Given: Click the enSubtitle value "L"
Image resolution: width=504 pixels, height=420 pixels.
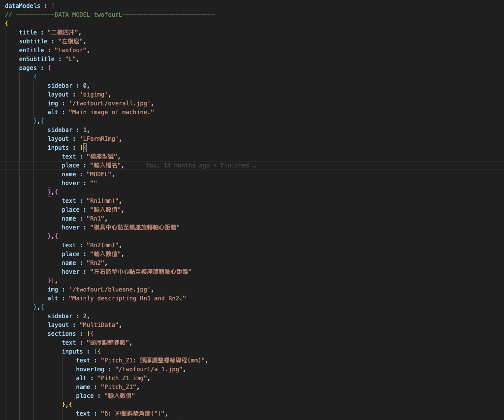Looking at the screenshot, I should click(x=71, y=59).
